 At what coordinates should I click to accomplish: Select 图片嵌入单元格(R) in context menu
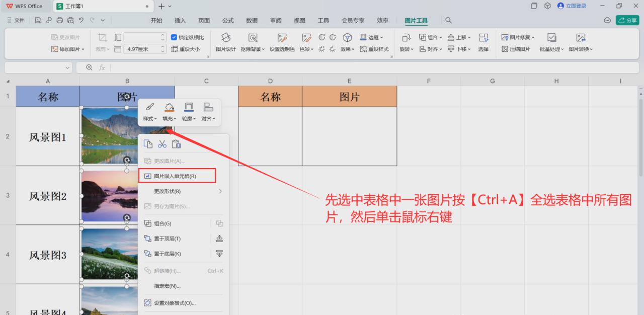177,176
